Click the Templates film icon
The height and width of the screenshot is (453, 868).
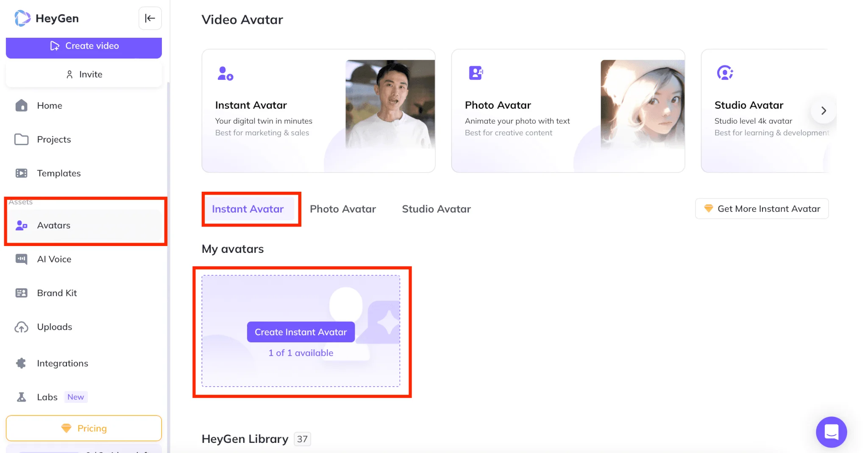[21, 173]
